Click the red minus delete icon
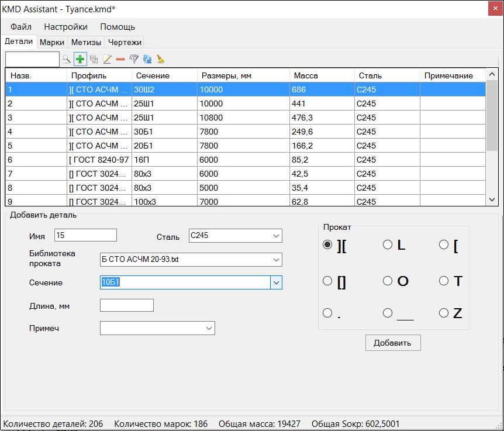The width and height of the screenshot is (504, 431). [120, 59]
